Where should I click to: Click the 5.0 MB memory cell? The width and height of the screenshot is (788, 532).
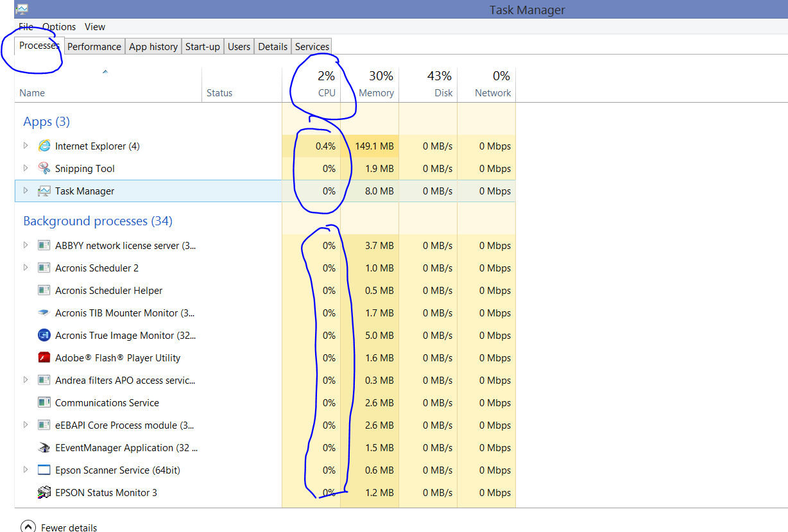379,335
